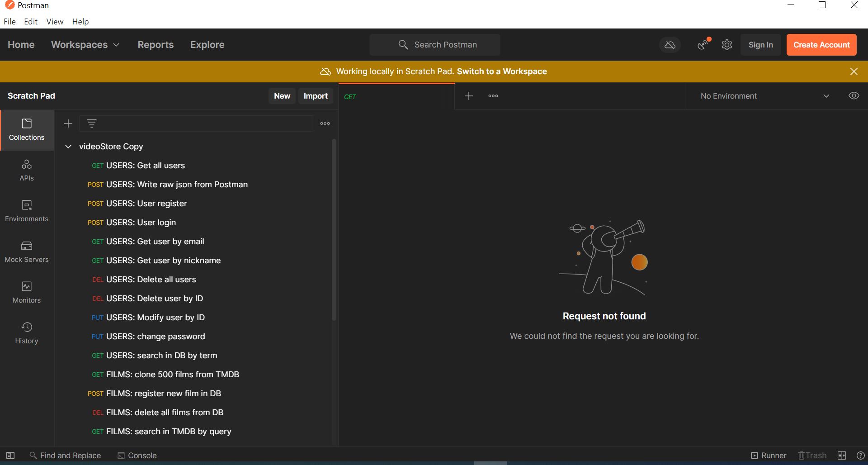The width and height of the screenshot is (868, 465).
Task: Toggle sidebar icon in bottom status bar
Action: coord(10,456)
